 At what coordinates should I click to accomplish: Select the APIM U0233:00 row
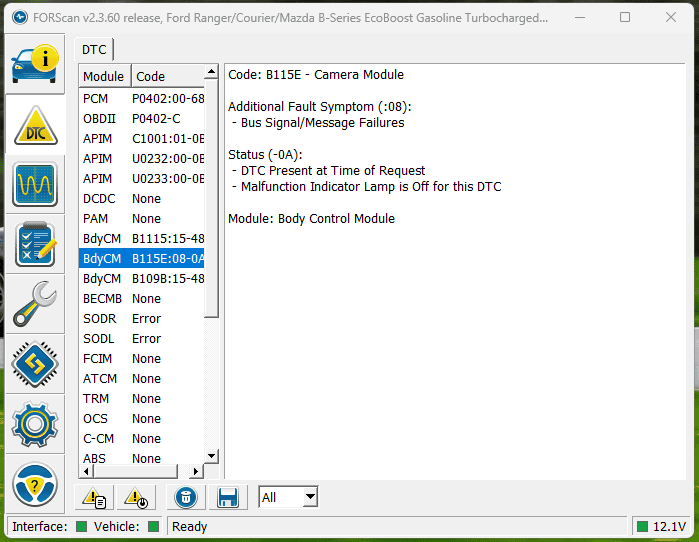coord(142,179)
